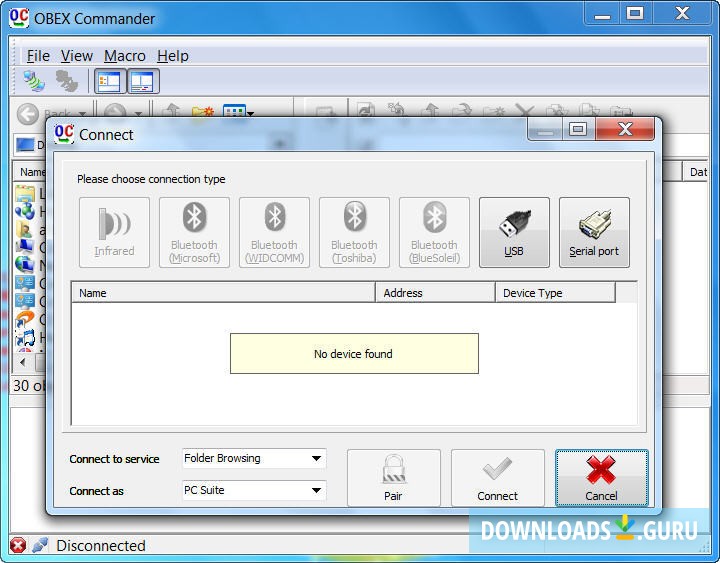This screenshot has height=563, width=720.
Task: Select Bluetooth (Toshiba) connection
Action: 354,232
